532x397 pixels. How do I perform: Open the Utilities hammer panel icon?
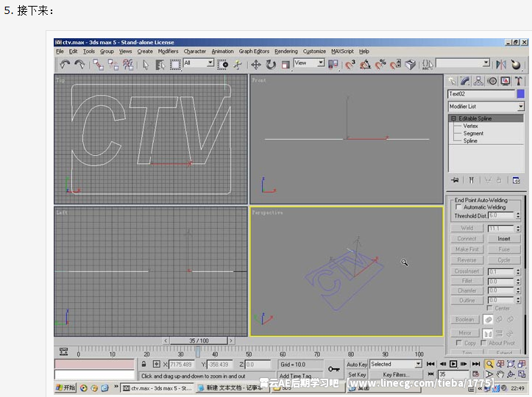[518, 81]
